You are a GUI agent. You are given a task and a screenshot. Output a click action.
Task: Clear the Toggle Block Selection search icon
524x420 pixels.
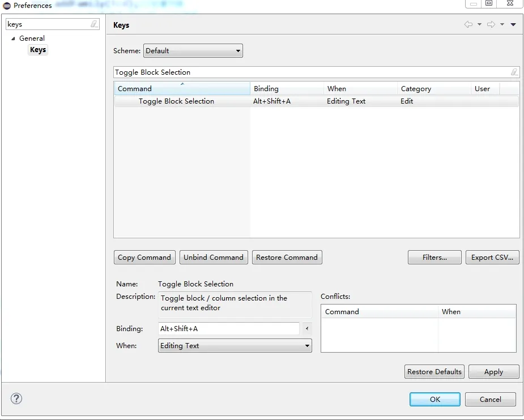(514, 72)
